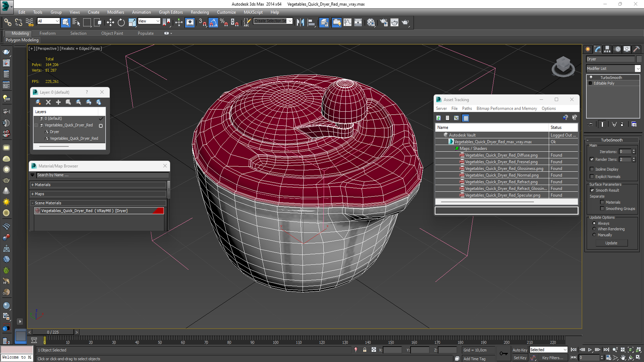Enable Explicit Normals checkbox
This screenshot has width=644, height=362.
tap(592, 177)
